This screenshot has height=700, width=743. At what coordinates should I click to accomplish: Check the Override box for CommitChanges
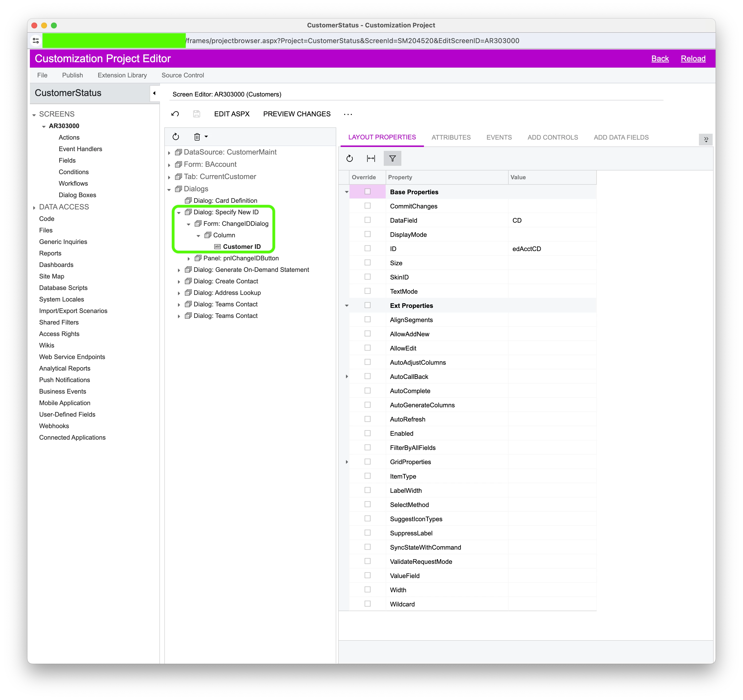(367, 206)
